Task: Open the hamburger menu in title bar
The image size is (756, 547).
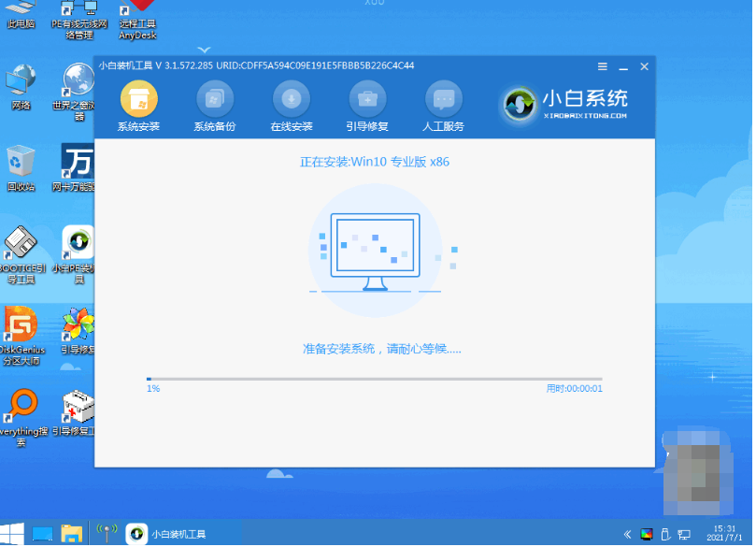Action: pyautogui.click(x=602, y=66)
